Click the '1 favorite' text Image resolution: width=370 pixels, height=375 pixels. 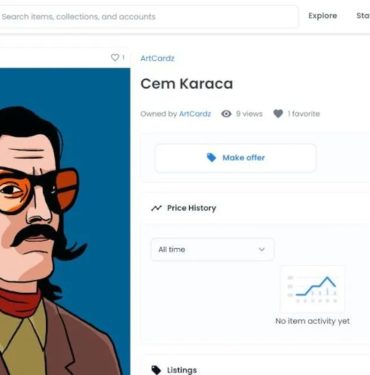point(304,114)
